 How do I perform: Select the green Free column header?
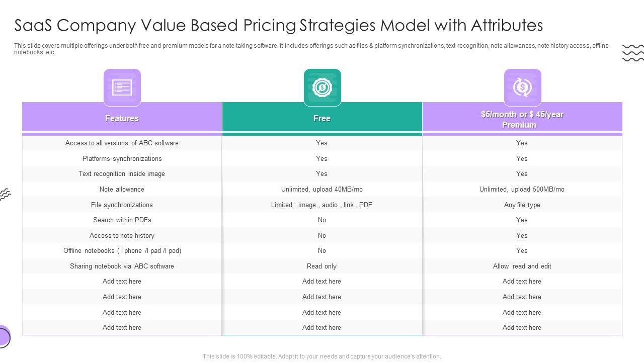(322, 118)
